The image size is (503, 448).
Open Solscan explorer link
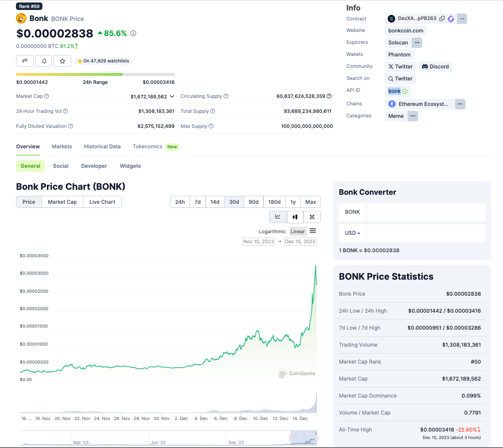(398, 42)
